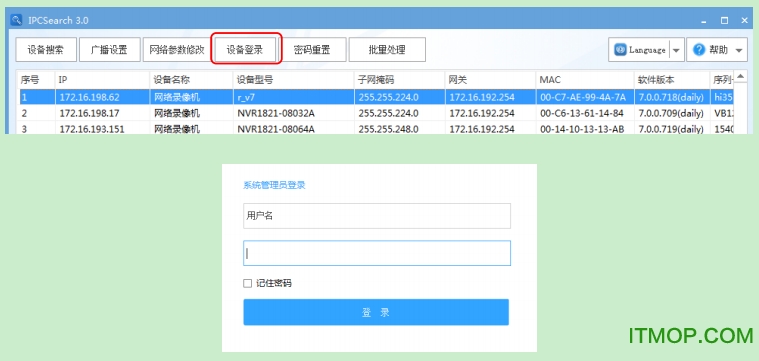This screenshot has height=361, width=759.
Task: Click the 软件版本 column header
Action: 672,80
